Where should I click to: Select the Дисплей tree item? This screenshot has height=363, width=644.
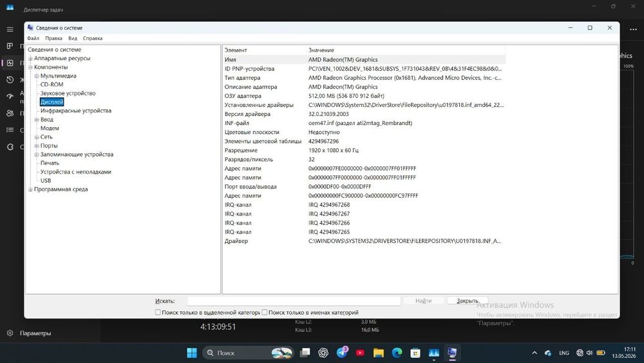pyautogui.click(x=52, y=102)
